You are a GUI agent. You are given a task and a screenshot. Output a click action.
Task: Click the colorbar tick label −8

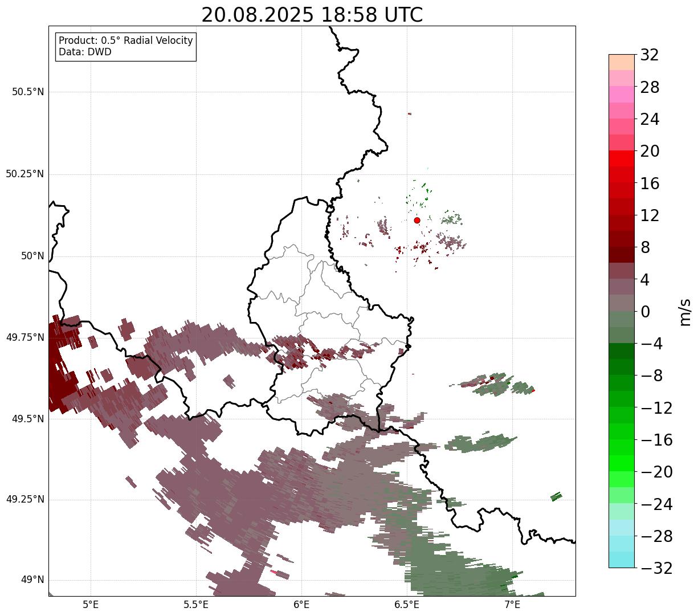[x=650, y=376]
